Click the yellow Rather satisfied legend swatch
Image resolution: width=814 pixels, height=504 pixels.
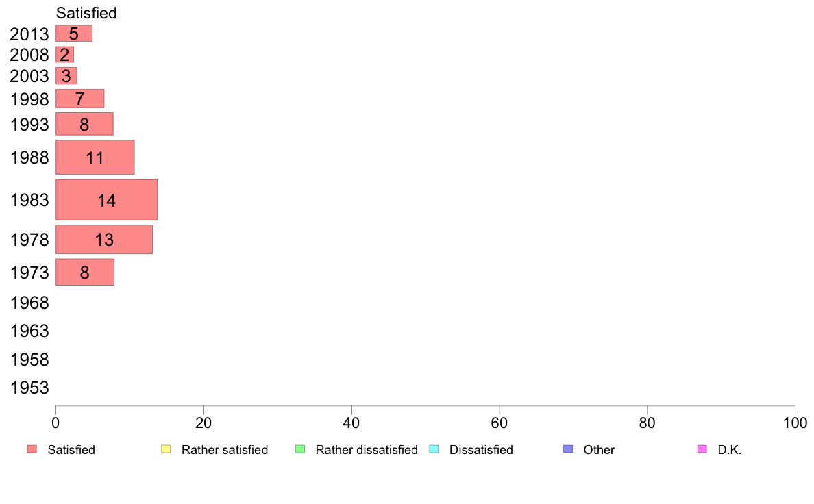[166, 449]
